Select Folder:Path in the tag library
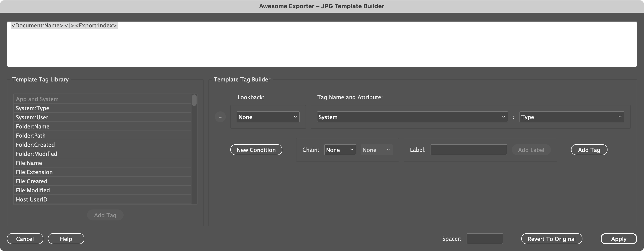Screen dimensions: 644x251 click(102, 135)
